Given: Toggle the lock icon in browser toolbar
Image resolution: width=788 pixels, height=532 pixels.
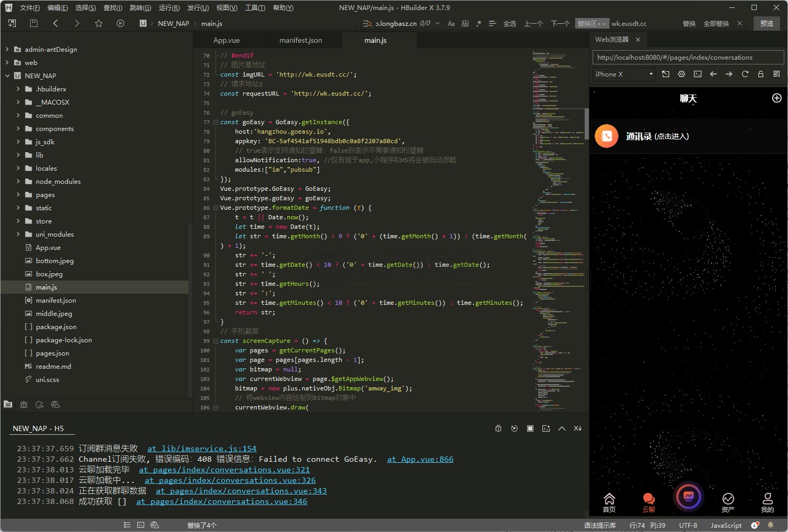Looking at the screenshot, I should pyautogui.click(x=761, y=74).
